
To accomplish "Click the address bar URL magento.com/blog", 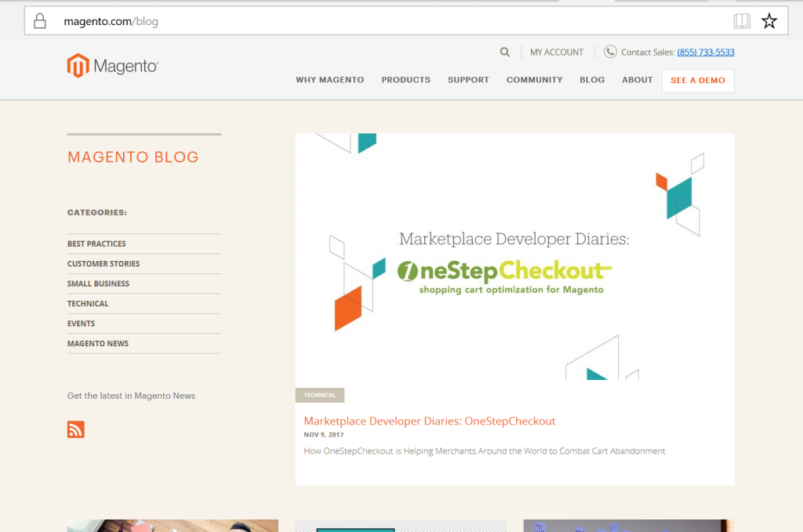I will pos(111,21).
